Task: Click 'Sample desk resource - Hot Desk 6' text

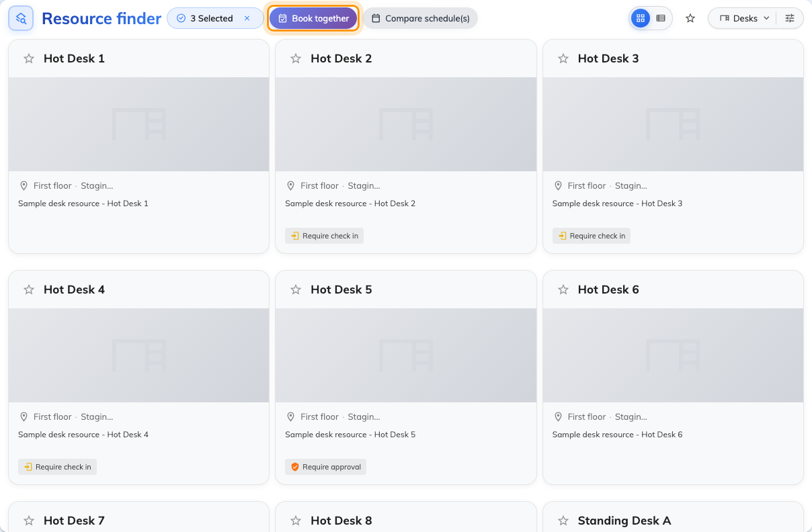Action: (617, 435)
